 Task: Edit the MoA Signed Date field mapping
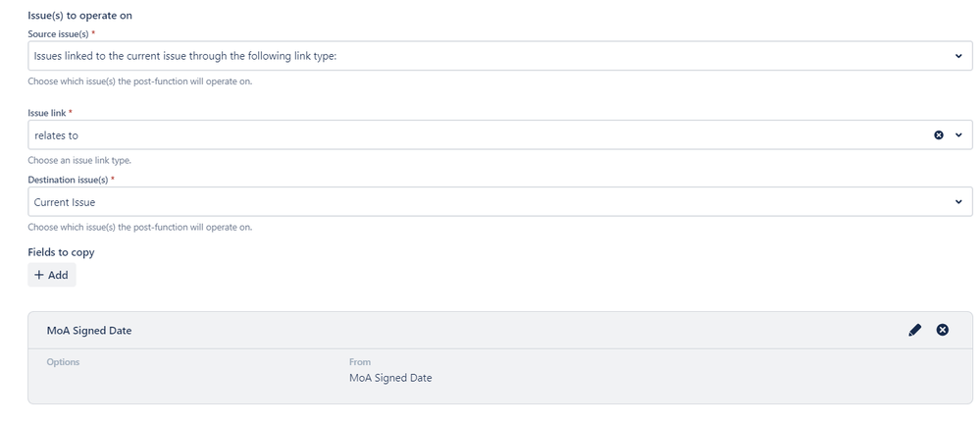(914, 330)
